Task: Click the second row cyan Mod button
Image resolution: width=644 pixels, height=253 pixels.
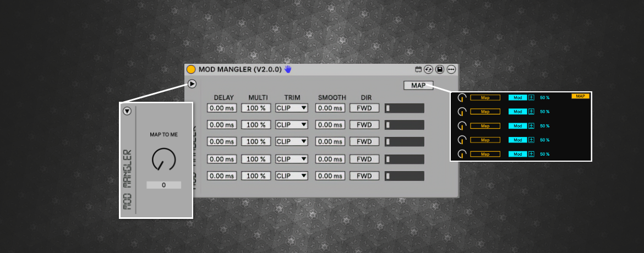Action: tap(517, 112)
